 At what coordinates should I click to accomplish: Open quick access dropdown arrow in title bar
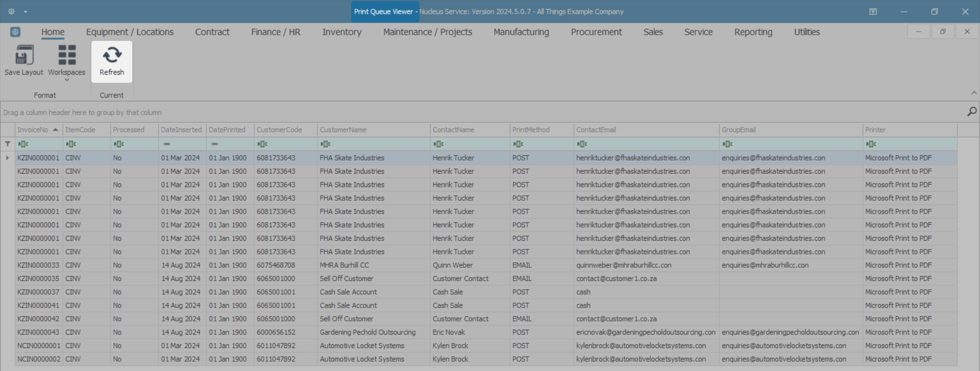[x=26, y=12]
